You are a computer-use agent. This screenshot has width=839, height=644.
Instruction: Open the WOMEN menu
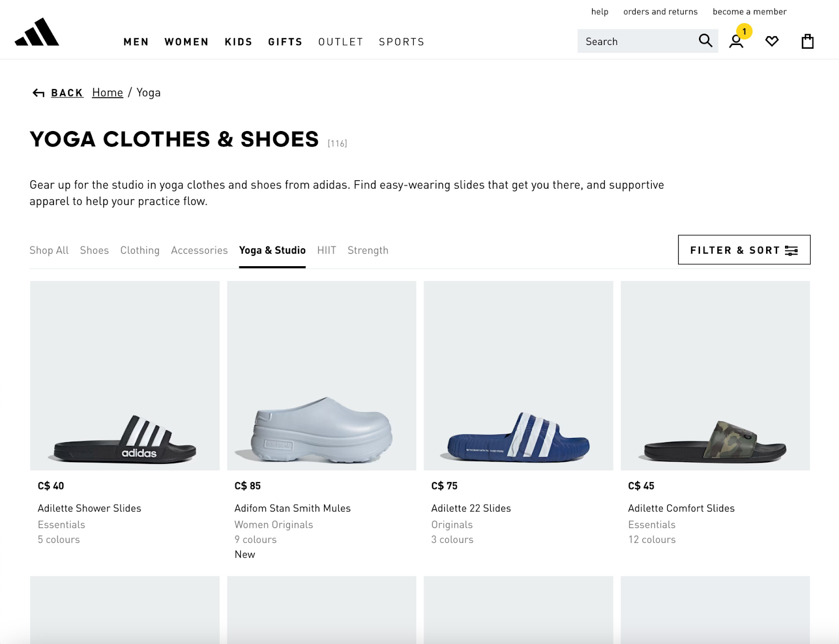click(187, 42)
